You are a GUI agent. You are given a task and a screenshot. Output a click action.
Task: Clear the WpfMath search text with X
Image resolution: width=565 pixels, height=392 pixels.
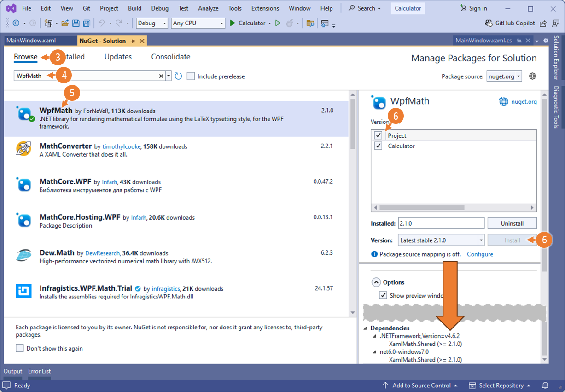(x=161, y=76)
